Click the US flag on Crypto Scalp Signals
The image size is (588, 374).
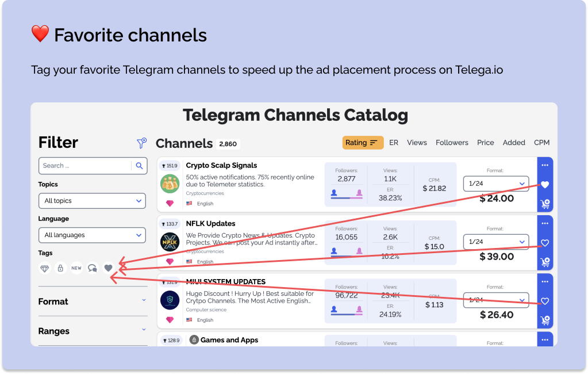click(189, 203)
